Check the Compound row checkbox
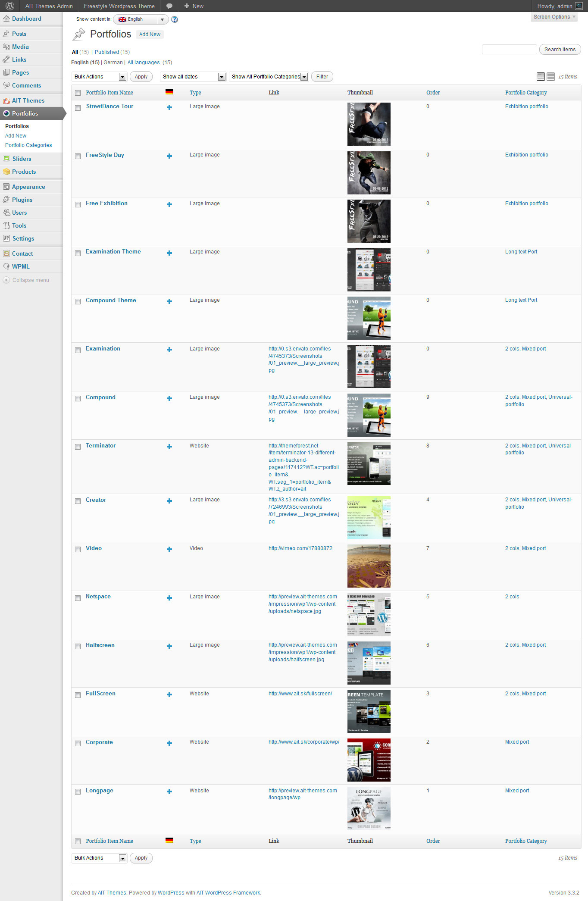588x901 pixels. 78,399
